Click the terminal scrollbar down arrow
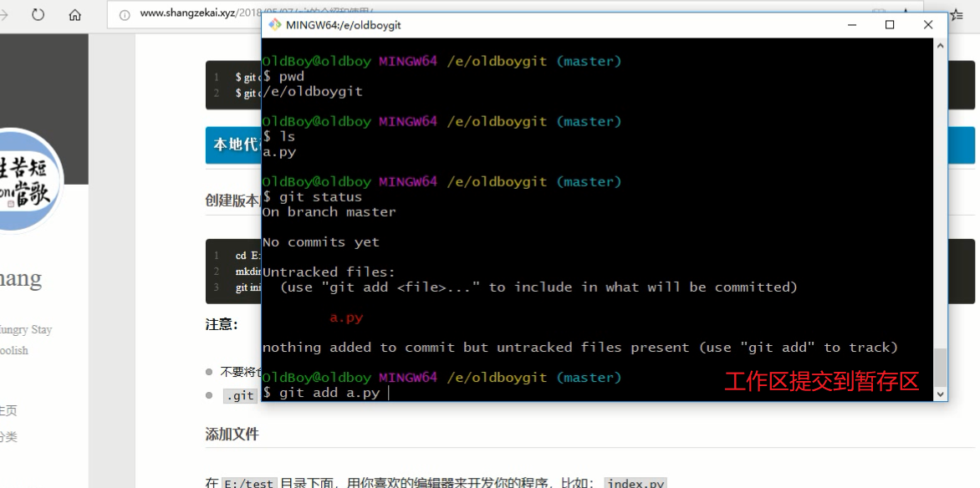Viewport: 980px width, 488px height. click(940, 394)
